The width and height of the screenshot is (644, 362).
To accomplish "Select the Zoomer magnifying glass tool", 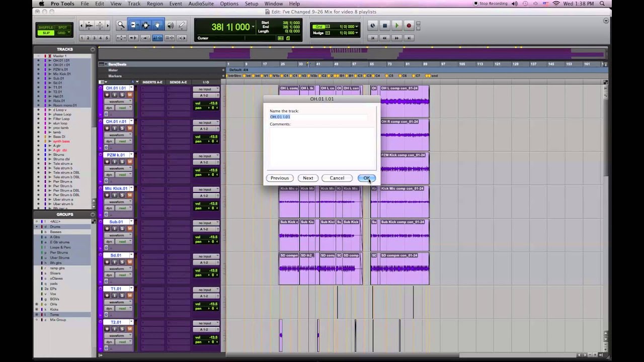I will [121, 25].
